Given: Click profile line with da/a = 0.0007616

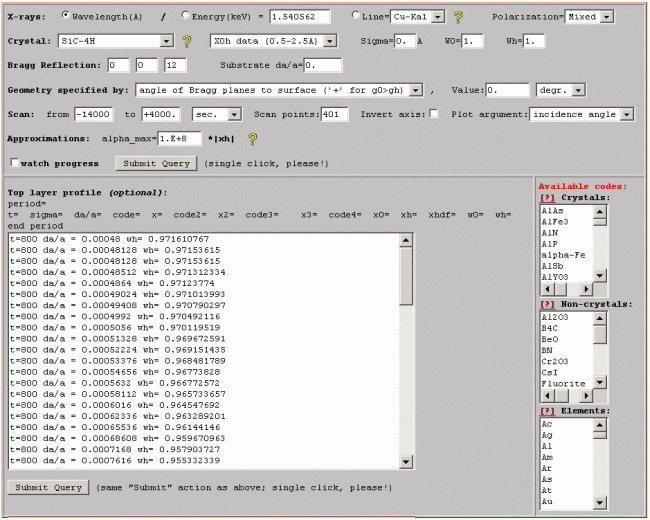Looking at the screenshot, I should (115, 460).
